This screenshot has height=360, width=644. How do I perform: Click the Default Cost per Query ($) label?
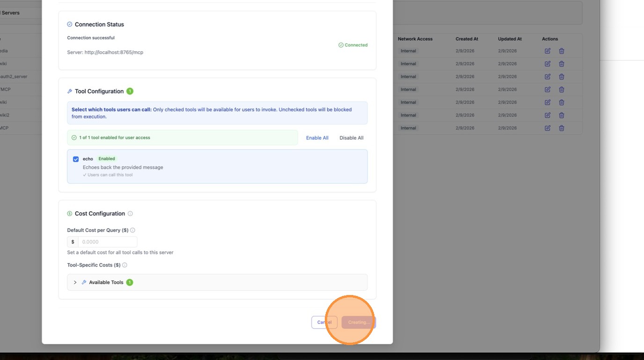[x=98, y=230]
